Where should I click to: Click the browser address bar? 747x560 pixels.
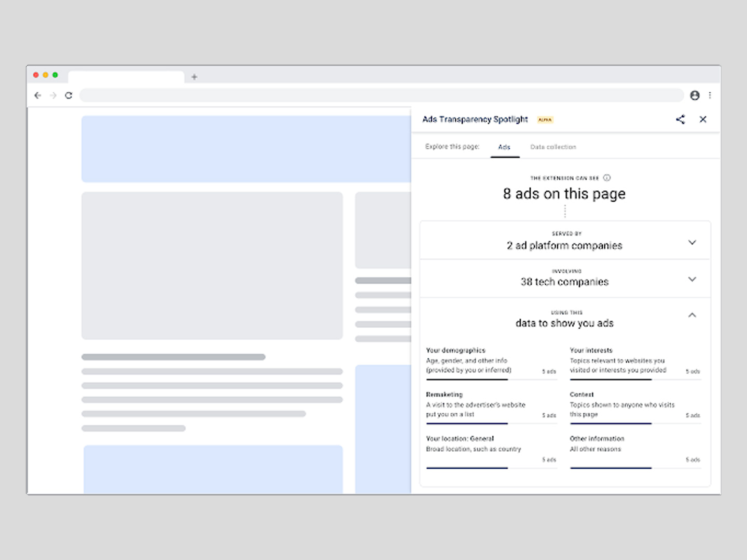pyautogui.click(x=381, y=95)
